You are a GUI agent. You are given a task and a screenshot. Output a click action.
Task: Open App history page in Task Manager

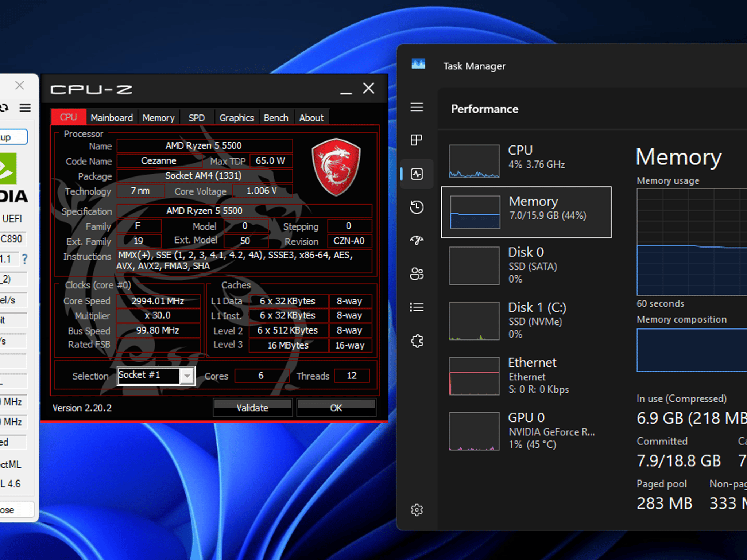[x=417, y=207]
